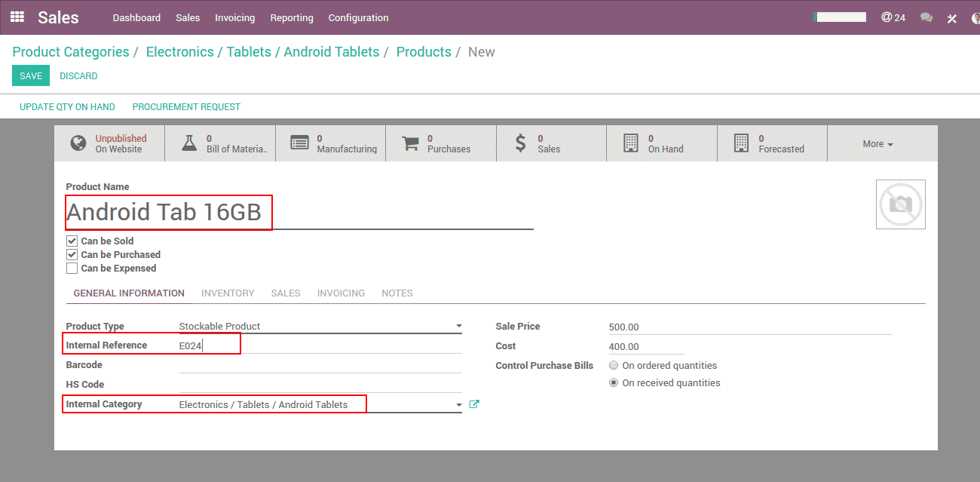This screenshot has height=482, width=980.
Task: Click the dollar sign Sales icon
Action: tap(520, 143)
